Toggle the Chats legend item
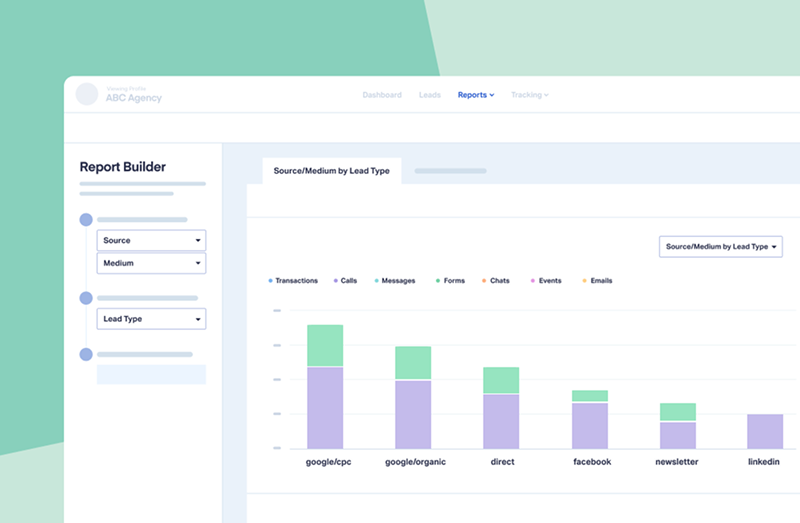Image resolution: width=800 pixels, height=523 pixels. point(496,281)
